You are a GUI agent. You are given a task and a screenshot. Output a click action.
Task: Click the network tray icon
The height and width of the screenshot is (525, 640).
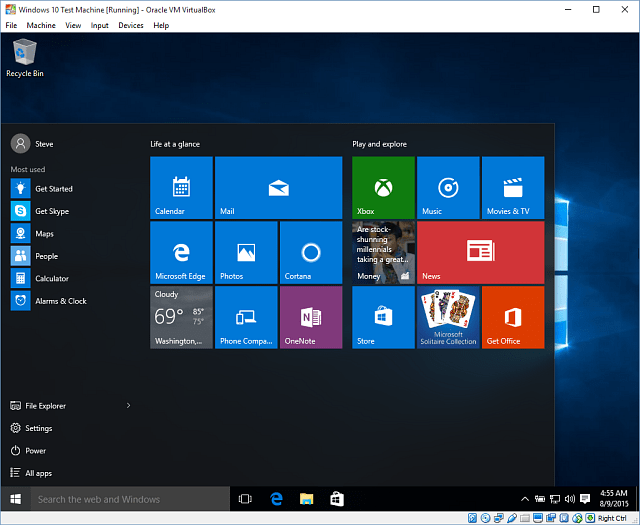click(x=555, y=499)
